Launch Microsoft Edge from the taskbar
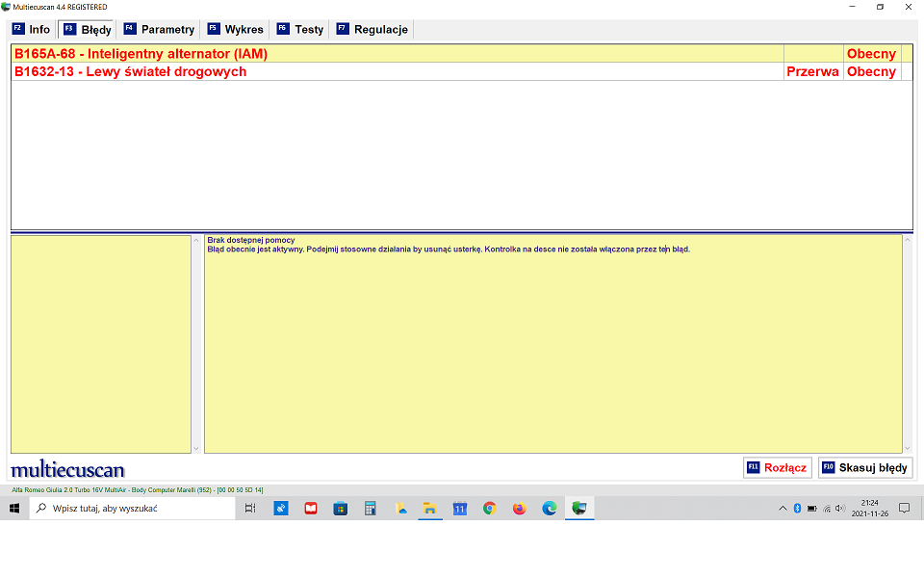Screen dimensions: 924x578 (x=550, y=509)
